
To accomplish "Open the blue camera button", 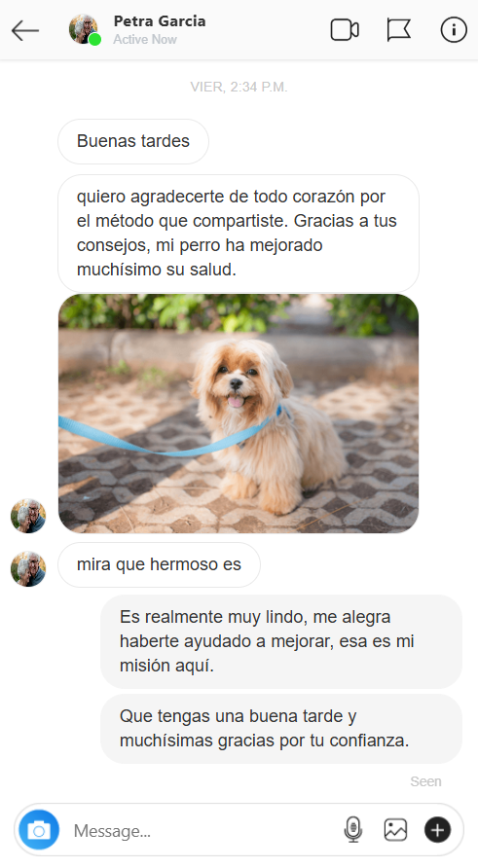I will coord(39,830).
